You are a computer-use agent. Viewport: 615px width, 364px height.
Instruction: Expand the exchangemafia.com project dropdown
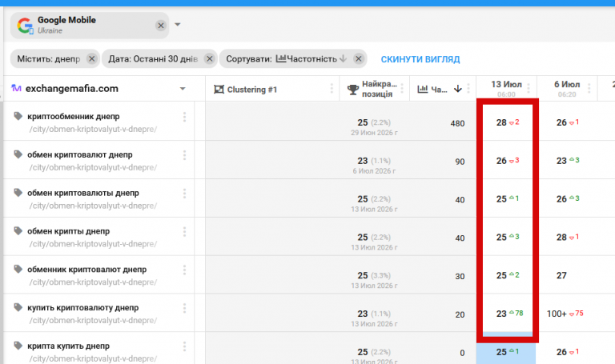tap(183, 89)
